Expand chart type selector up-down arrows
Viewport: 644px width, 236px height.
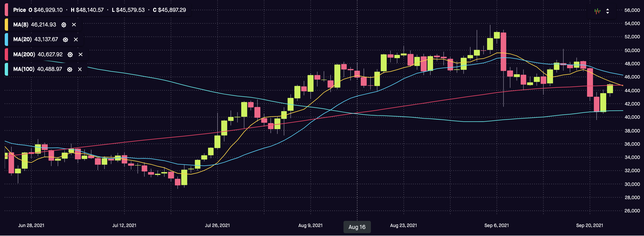[607, 11]
